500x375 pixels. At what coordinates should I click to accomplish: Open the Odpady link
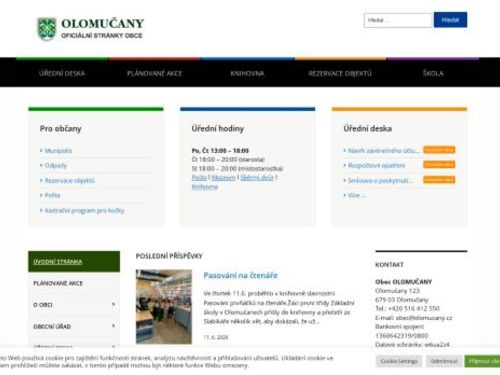pos(56,165)
